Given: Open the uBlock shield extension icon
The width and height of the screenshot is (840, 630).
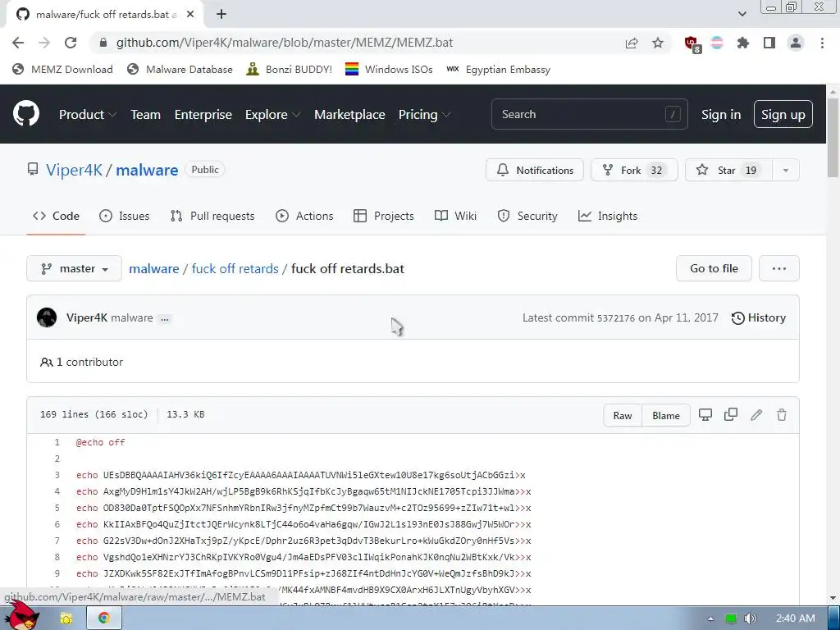Looking at the screenshot, I should click(692, 44).
